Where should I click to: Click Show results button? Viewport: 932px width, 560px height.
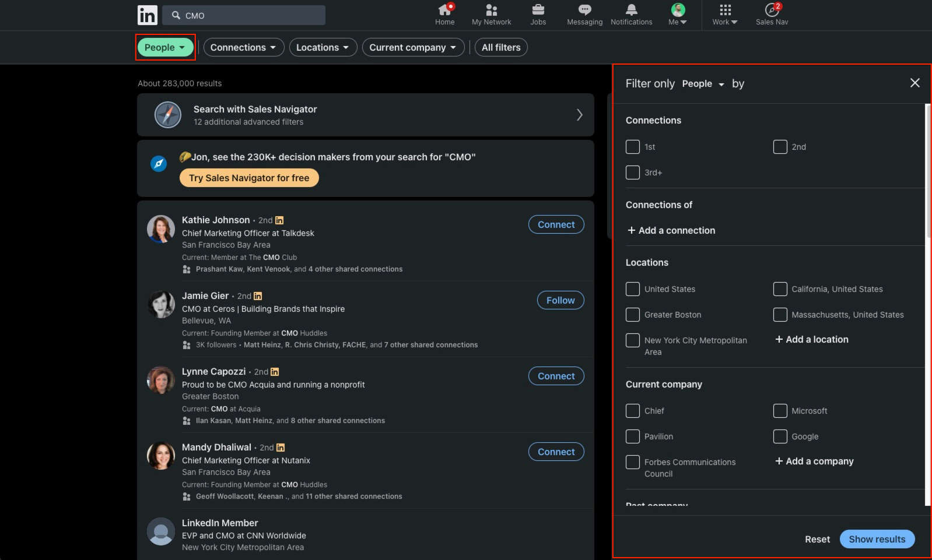877,539
